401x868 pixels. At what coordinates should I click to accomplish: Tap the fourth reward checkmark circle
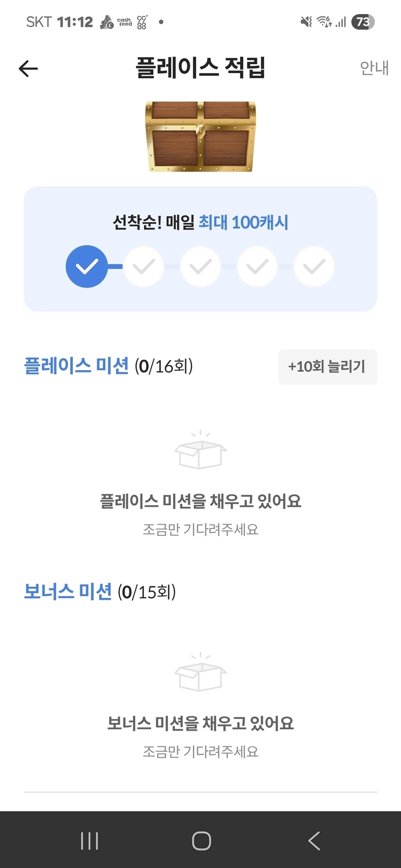pyautogui.click(x=257, y=266)
